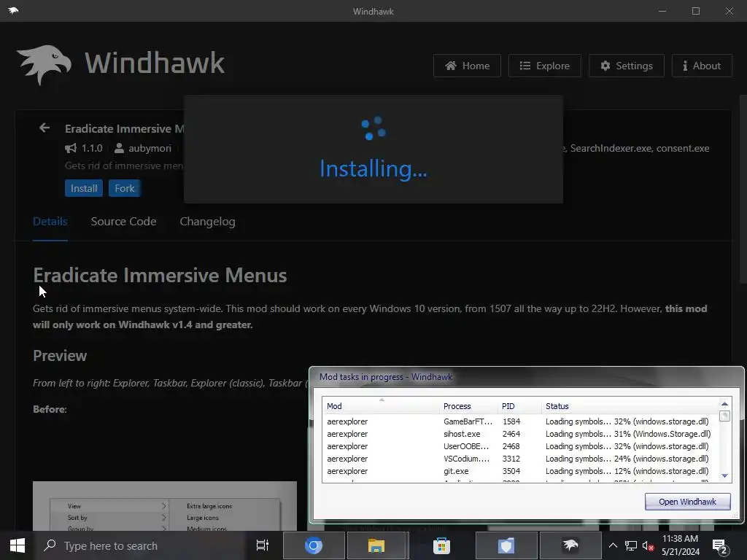Open the Windows Start menu

[x=18, y=545]
